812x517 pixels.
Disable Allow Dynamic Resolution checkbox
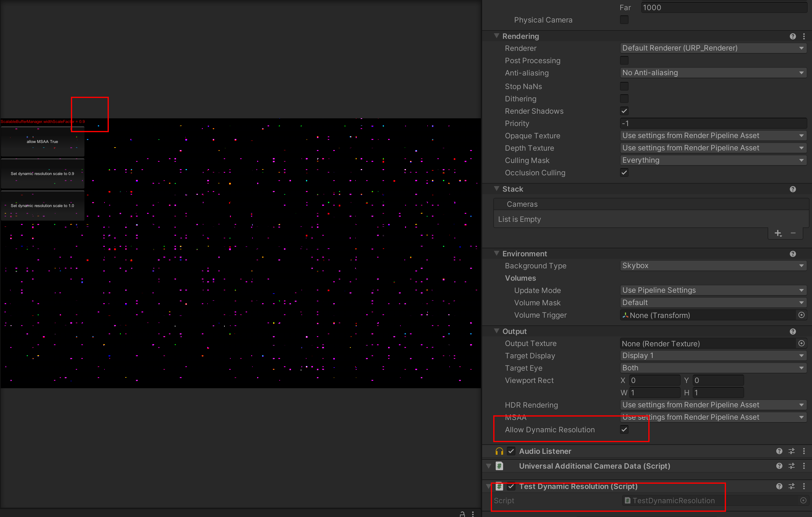click(x=624, y=430)
